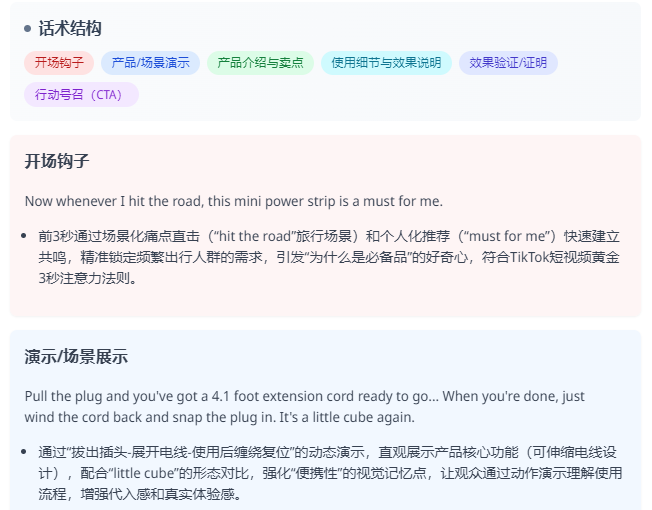Click the 话术结构 section title

pyautogui.click(x=70, y=29)
